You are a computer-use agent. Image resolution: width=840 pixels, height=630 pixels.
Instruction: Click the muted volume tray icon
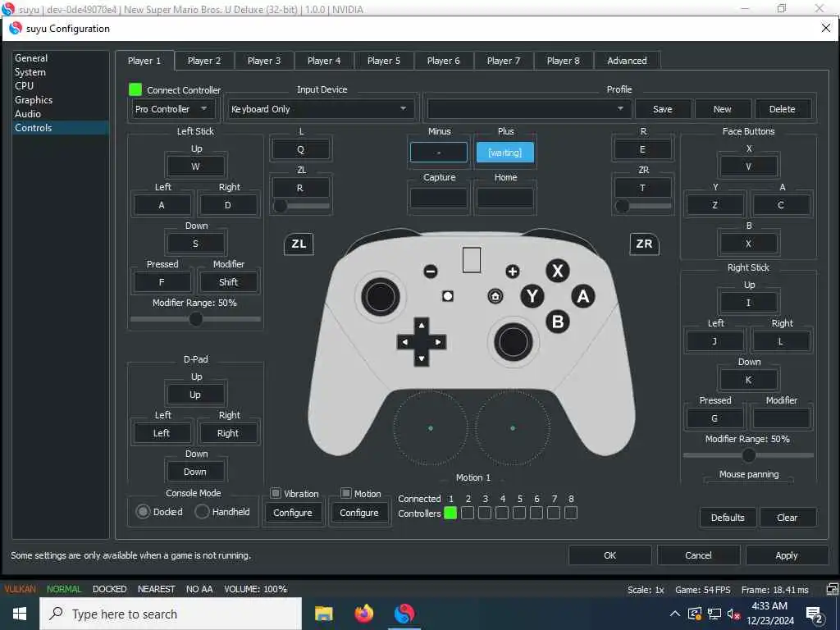click(733, 614)
